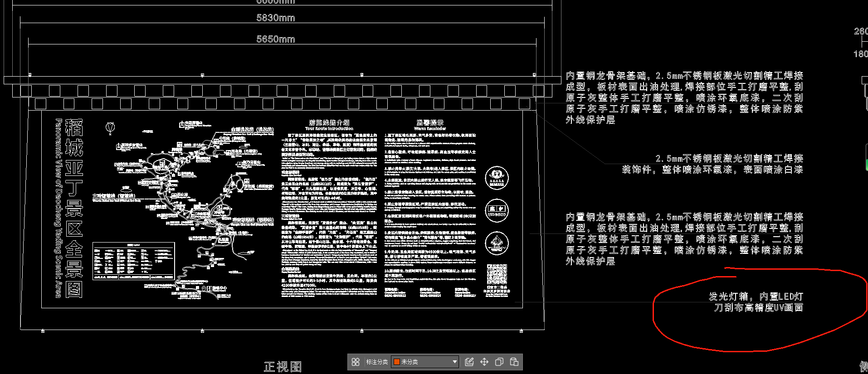Click the bottom circular emblem on the sign
Viewport: 868px width, 374px height.
pyautogui.click(x=497, y=243)
